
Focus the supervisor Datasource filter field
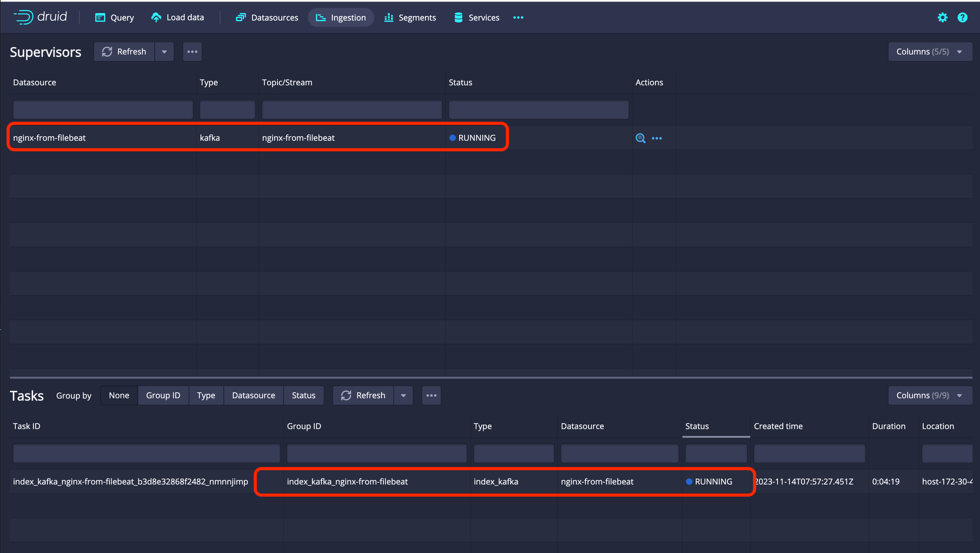pos(103,110)
